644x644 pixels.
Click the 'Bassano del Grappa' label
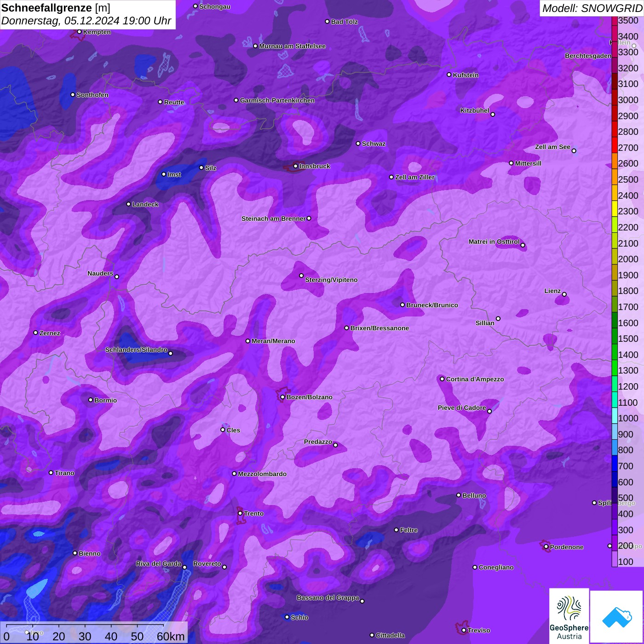328,598
